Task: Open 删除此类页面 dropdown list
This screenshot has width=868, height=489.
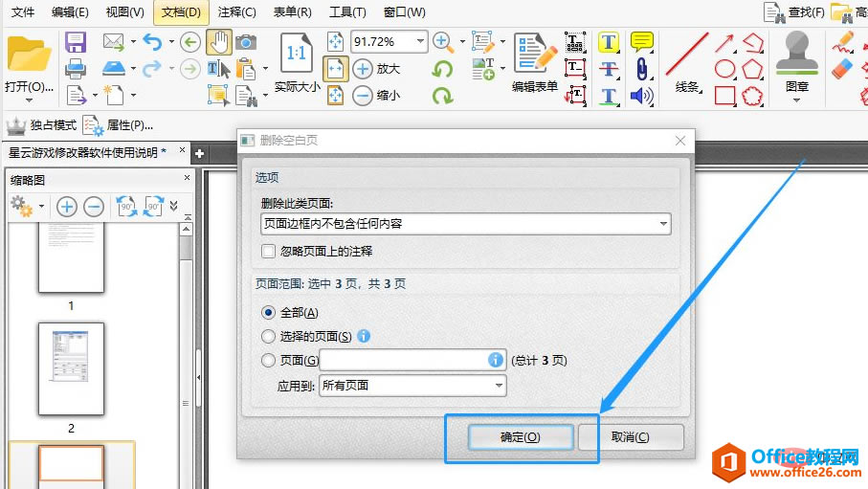Action: click(x=465, y=224)
